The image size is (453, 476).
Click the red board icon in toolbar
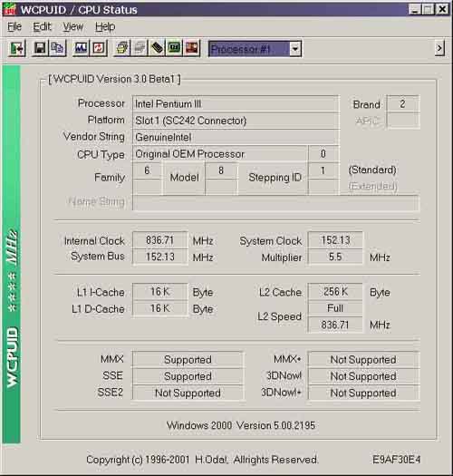192,49
